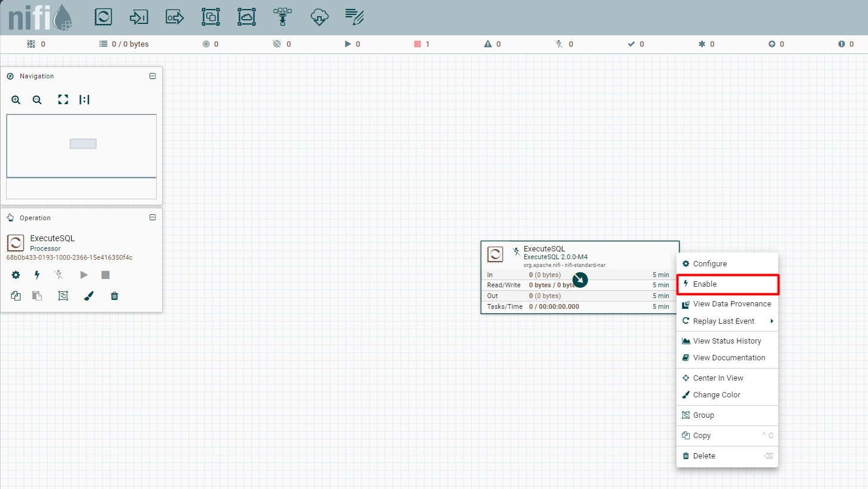Click the Input Port toolbar icon
Screen dimensions: 868x489
[139, 17]
